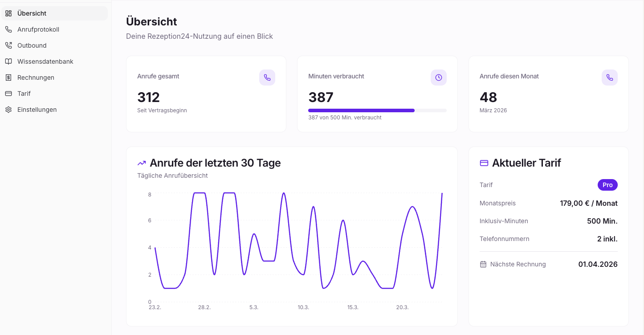This screenshot has width=644, height=335.
Task: Click calendar icon beside Nächste Rechnung
Action: [x=483, y=264]
